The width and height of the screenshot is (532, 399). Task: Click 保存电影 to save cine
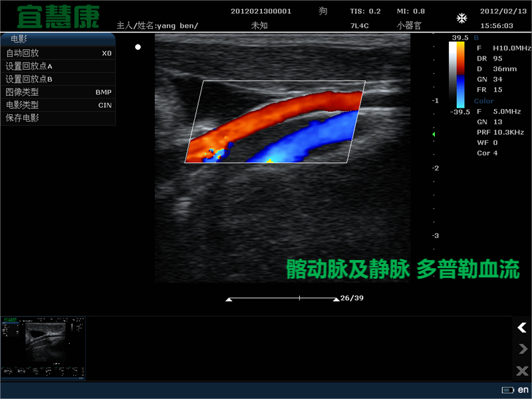(58, 118)
